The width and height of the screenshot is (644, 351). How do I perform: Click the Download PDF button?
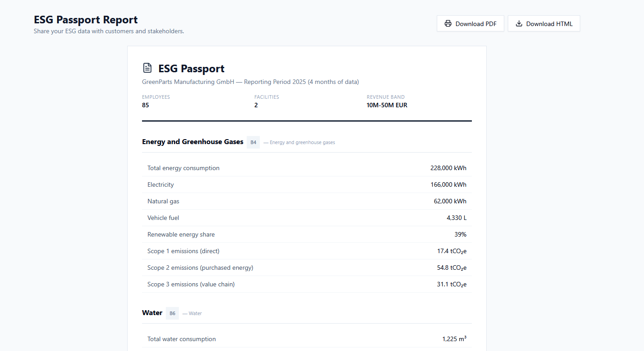coord(471,23)
